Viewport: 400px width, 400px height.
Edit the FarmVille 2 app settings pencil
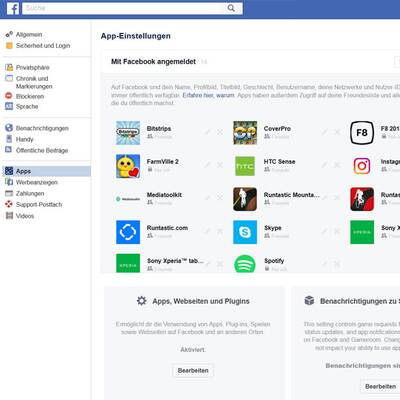click(208, 165)
